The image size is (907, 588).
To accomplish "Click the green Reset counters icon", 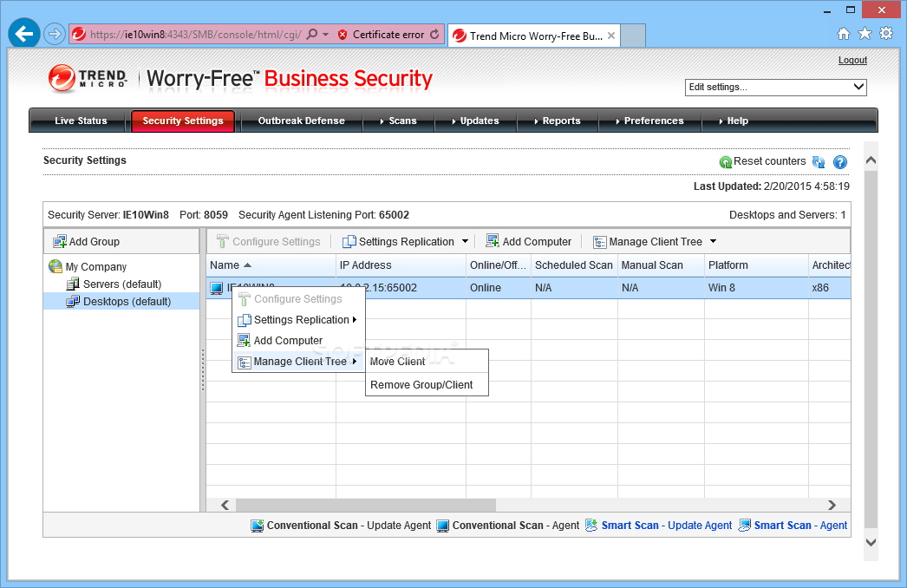I will click(x=726, y=162).
